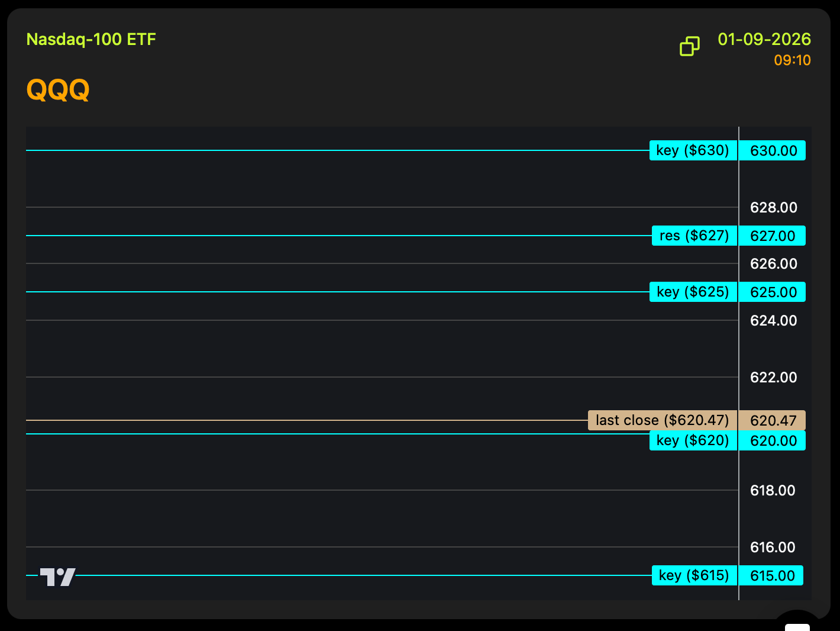Click the 615.00 price axis tag
This screenshot has width=840, height=631.
click(772, 576)
